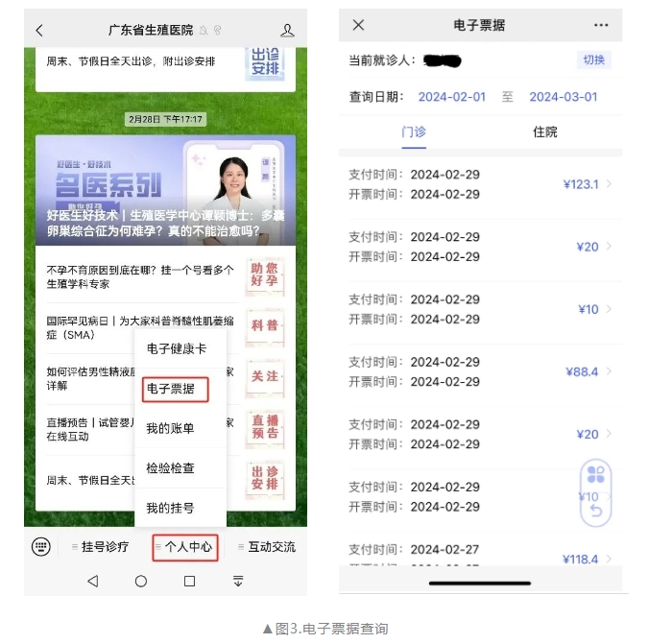
Task: Tap the back arrow in hospital chat header
Action: tap(39, 30)
